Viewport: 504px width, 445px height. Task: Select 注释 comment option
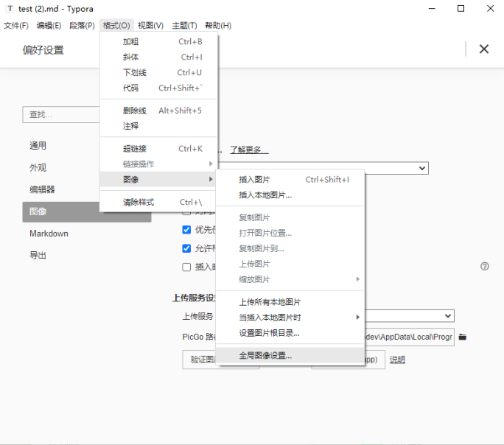(x=158, y=126)
